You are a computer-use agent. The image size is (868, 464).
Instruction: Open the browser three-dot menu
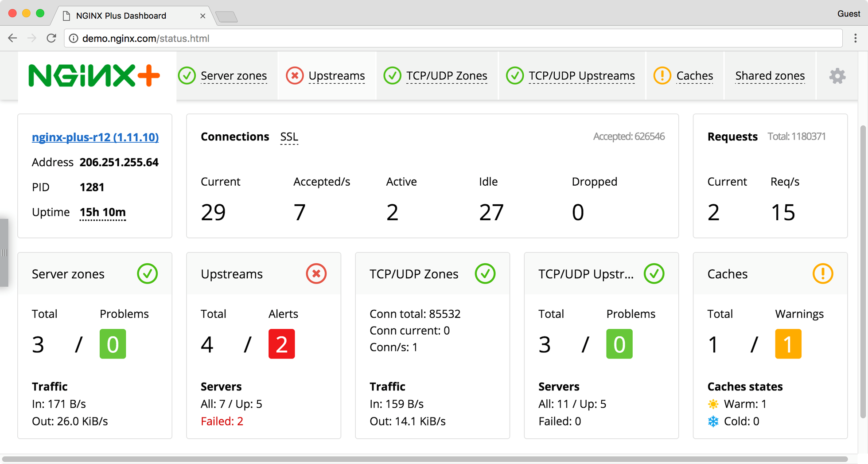coord(856,38)
